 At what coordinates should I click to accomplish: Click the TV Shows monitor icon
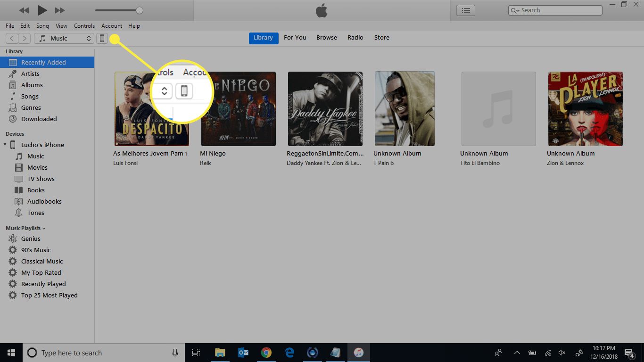(19, 179)
